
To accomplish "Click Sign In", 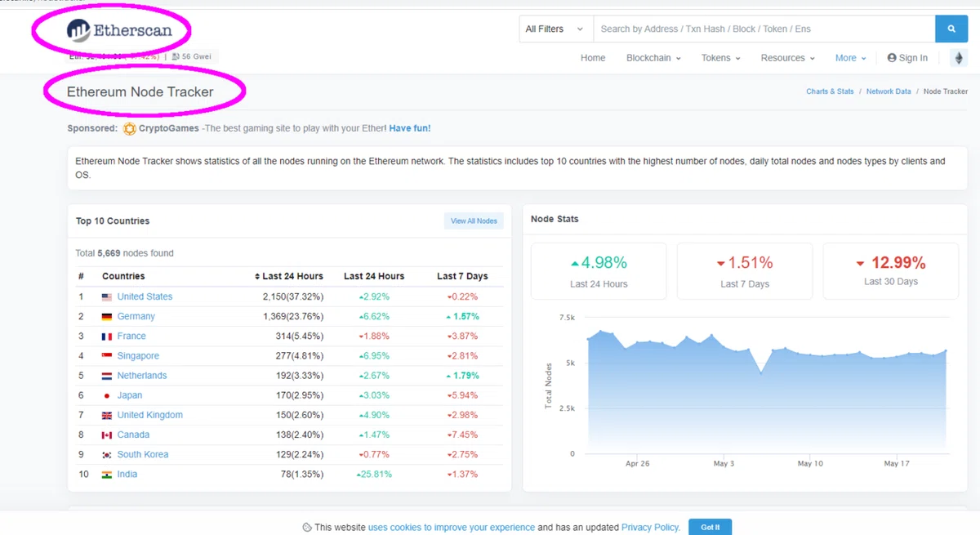I will point(907,58).
